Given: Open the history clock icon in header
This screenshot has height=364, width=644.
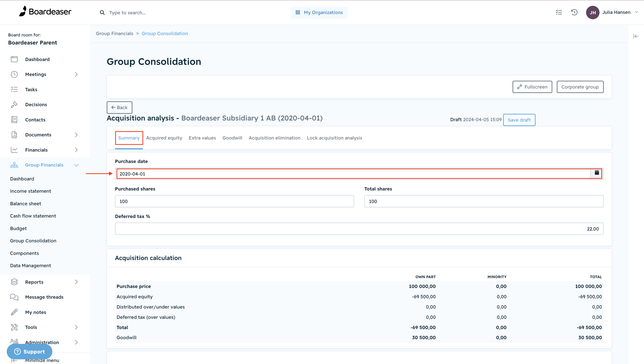Looking at the screenshot, I should (x=574, y=12).
